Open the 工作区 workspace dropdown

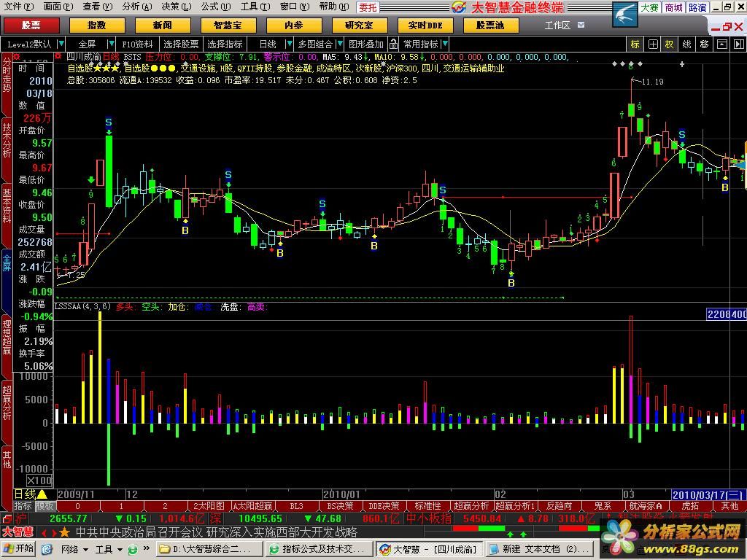565,26
